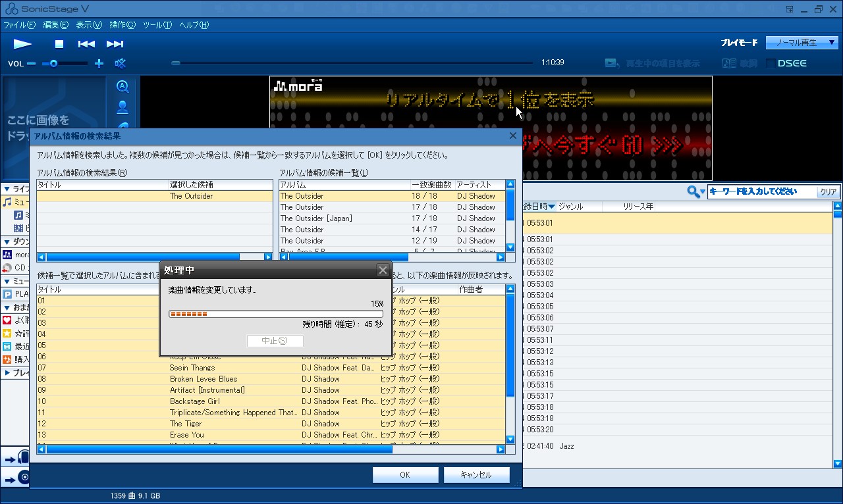
Task: Start playback with the Play button
Action: 22,44
